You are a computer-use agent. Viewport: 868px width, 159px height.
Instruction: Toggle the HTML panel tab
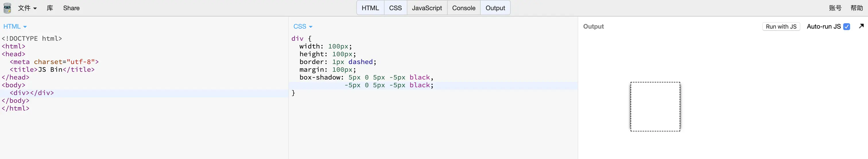370,8
